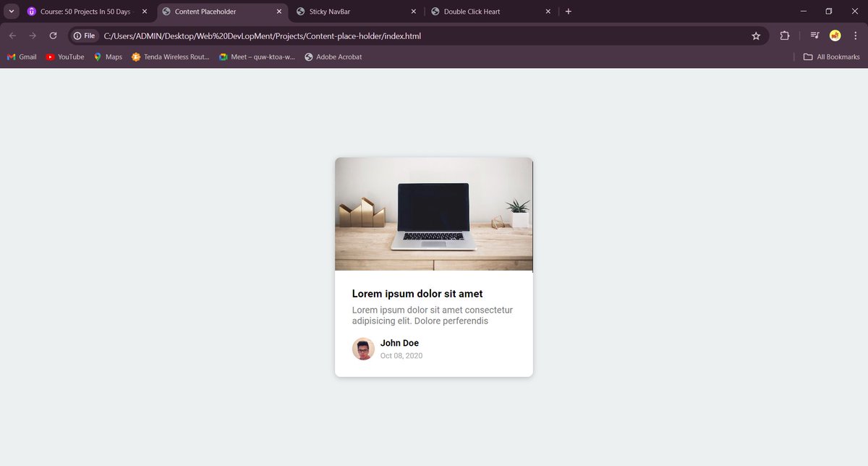Click the card excerpt paragraph text
The width and height of the screenshot is (868, 466).
coord(433,315)
